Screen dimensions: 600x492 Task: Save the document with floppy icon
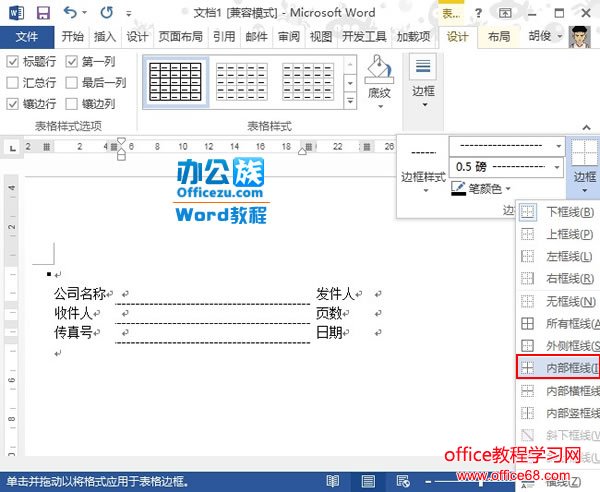(x=43, y=13)
